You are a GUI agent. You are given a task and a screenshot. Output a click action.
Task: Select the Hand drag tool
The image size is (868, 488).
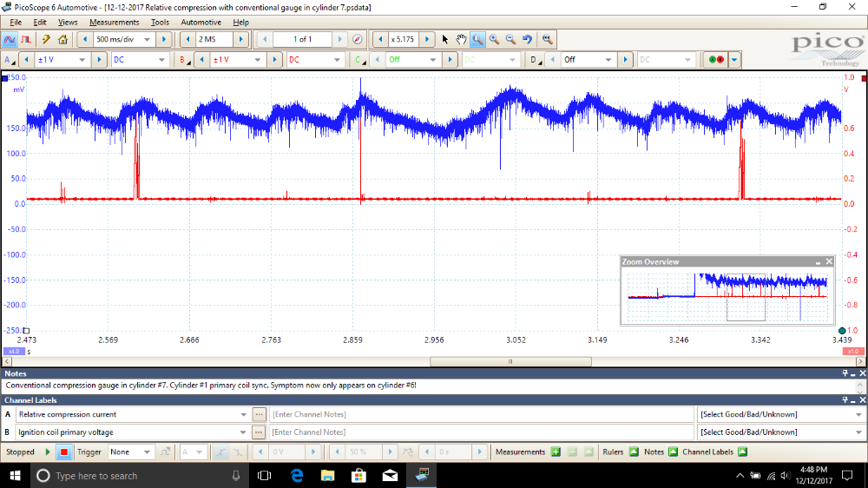(462, 39)
